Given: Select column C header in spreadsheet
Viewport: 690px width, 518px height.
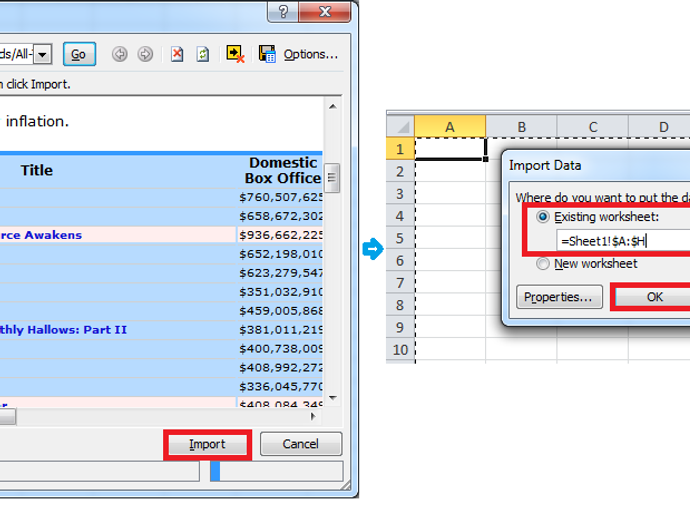Looking at the screenshot, I should 593,127.
